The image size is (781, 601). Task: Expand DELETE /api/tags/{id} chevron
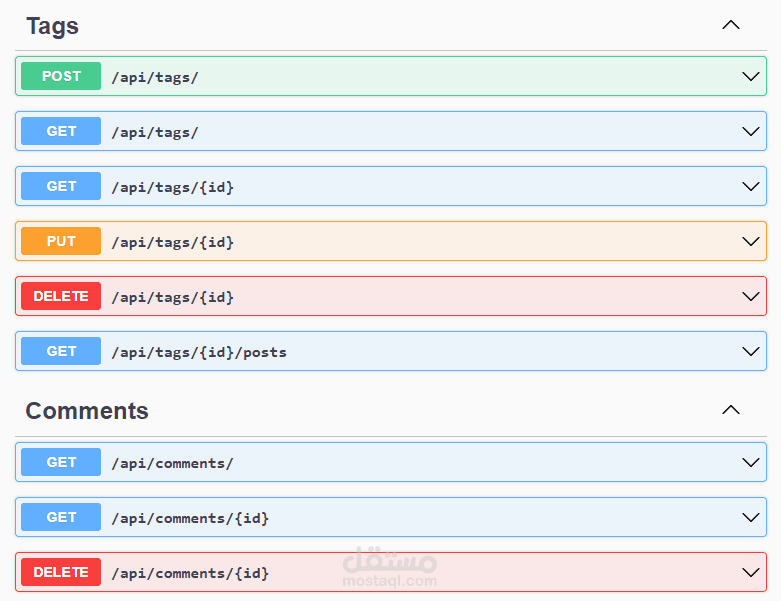pos(751,296)
